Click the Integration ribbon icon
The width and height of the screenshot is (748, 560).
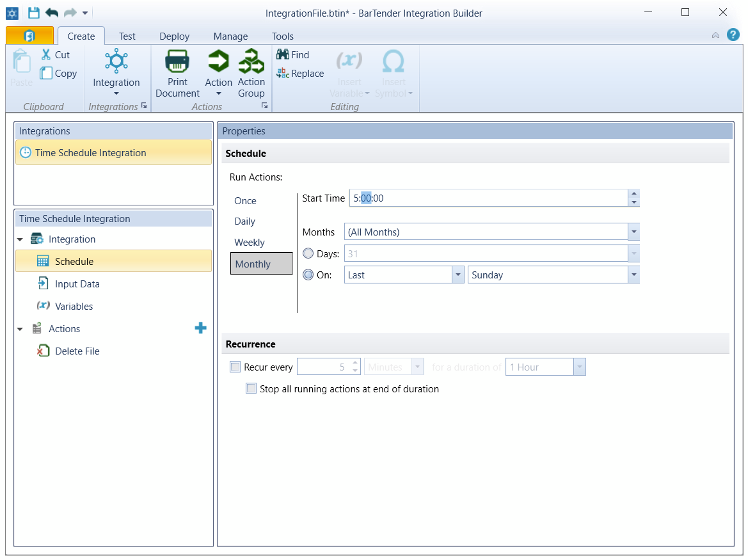tap(116, 61)
